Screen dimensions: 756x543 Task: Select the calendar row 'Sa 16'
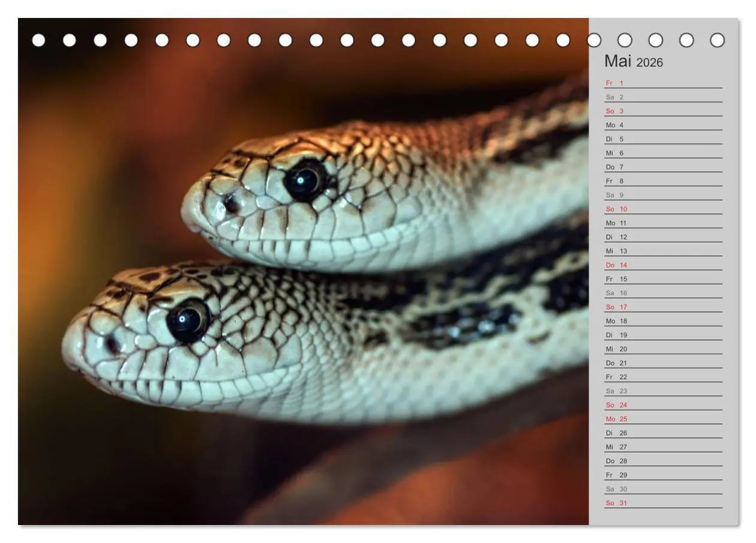pos(663,293)
